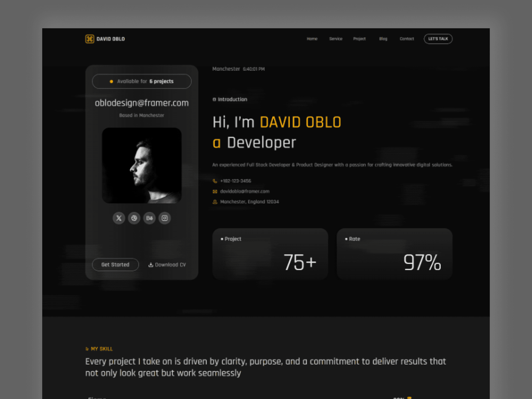This screenshot has height=399, width=532.
Task: Click the +182-123-3456 phone number
Action: pyautogui.click(x=236, y=181)
